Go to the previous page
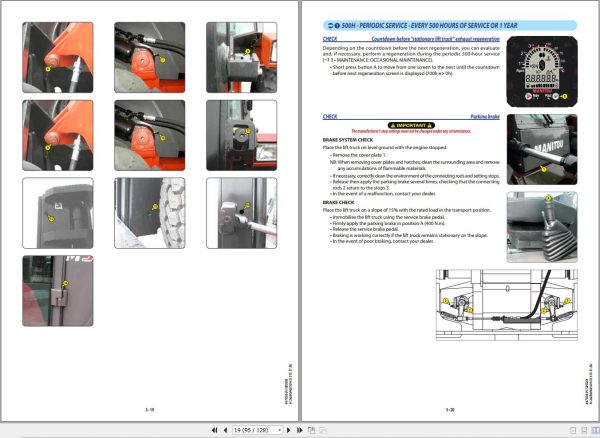Image resolution: width=600 pixels, height=438 pixels. (225, 430)
